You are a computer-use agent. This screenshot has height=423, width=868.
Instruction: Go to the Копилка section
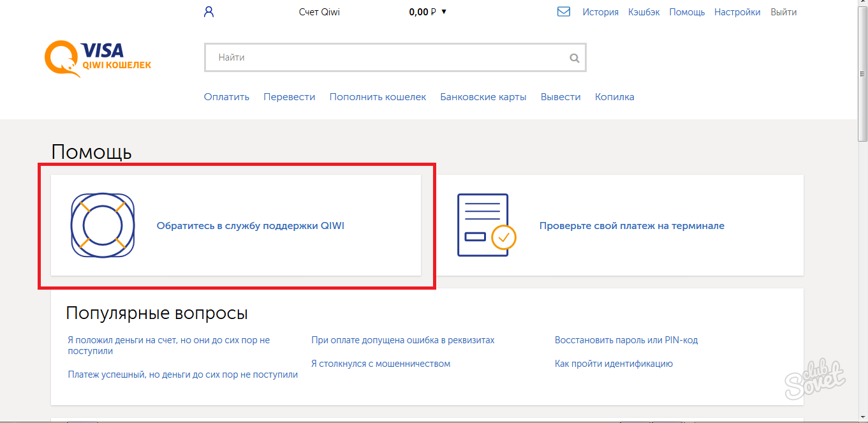[x=615, y=97]
